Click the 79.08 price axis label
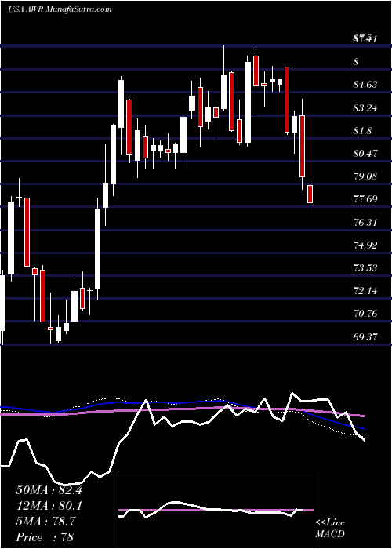392x549 pixels. coord(365,176)
